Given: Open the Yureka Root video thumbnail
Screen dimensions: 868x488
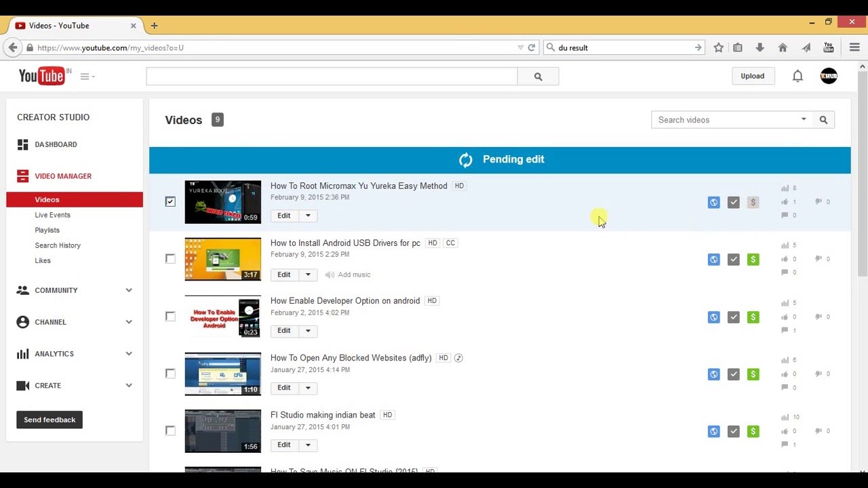Looking at the screenshot, I should click(223, 202).
